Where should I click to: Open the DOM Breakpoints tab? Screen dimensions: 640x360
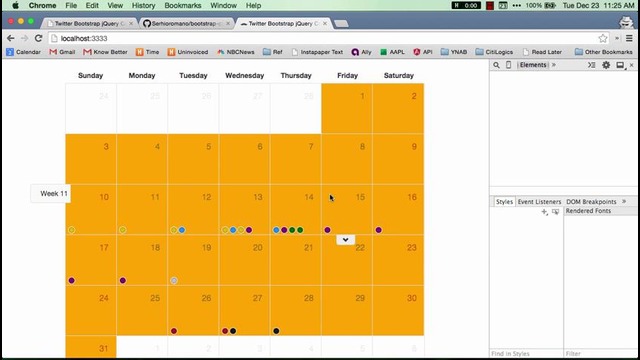[x=591, y=202]
